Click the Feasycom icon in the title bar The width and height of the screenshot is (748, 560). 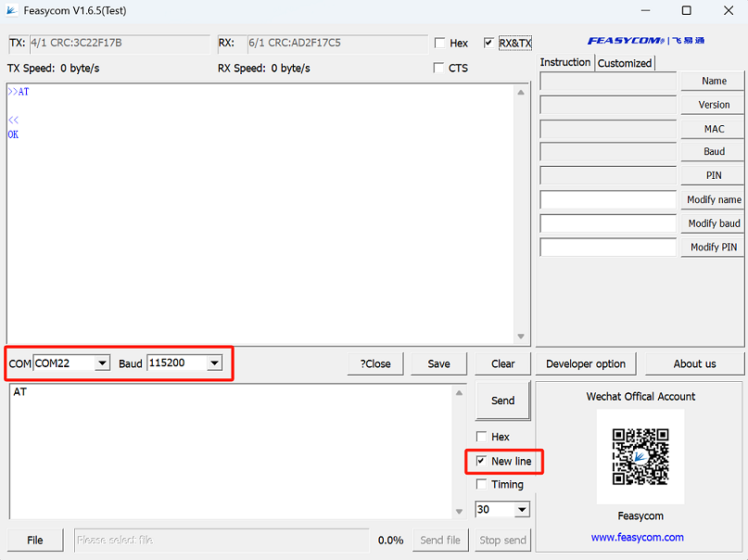click(x=13, y=10)
